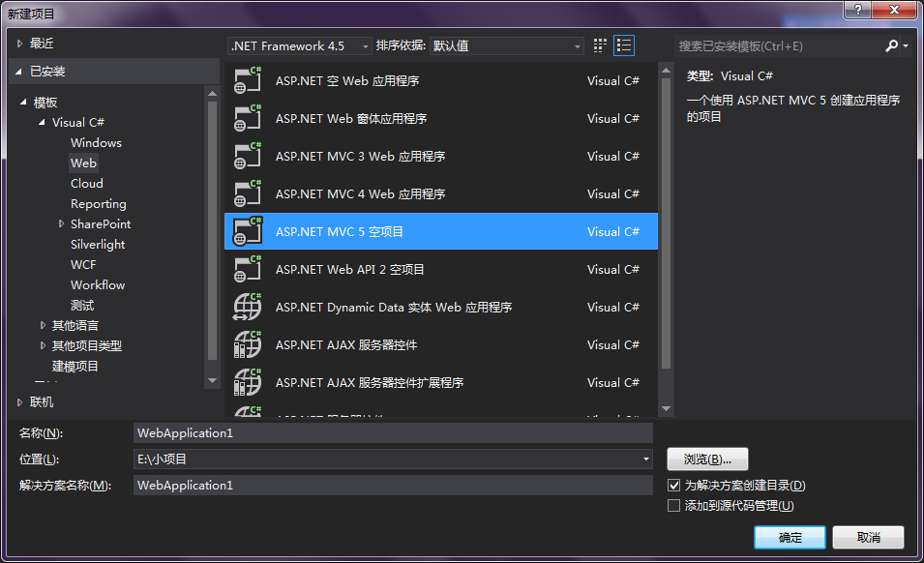Image resolution: width=924 pixels, height=563 pixels.
Task: Select ASP.NET Dynamic Data 实体 Web 应用程序 text
Action: point(394,308)
